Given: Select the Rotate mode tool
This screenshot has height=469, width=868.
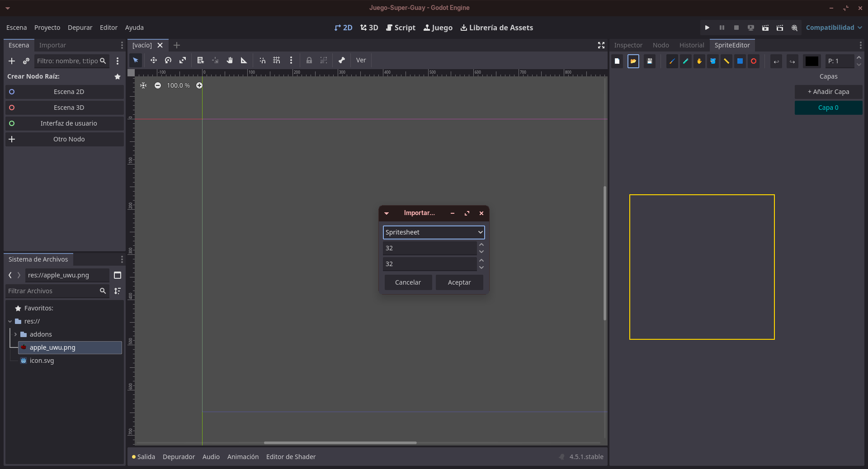Looking at the screenshot, I should point(168,60).
